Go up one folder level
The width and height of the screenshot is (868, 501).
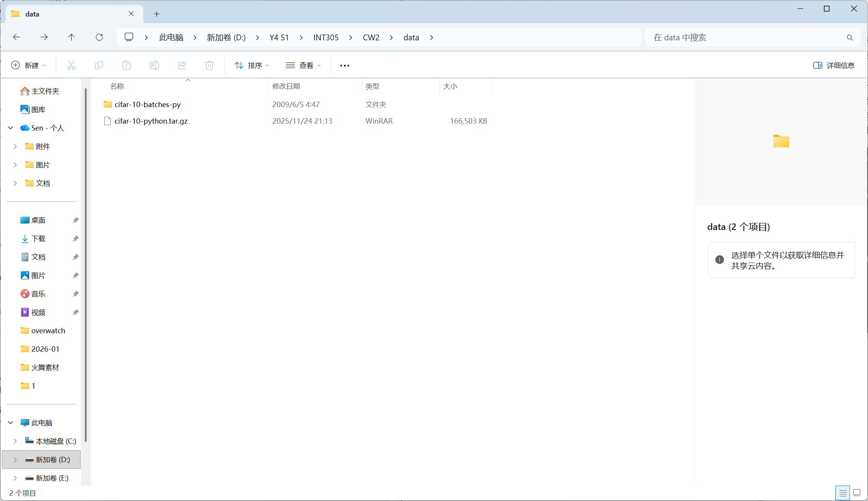coord(71,37)
